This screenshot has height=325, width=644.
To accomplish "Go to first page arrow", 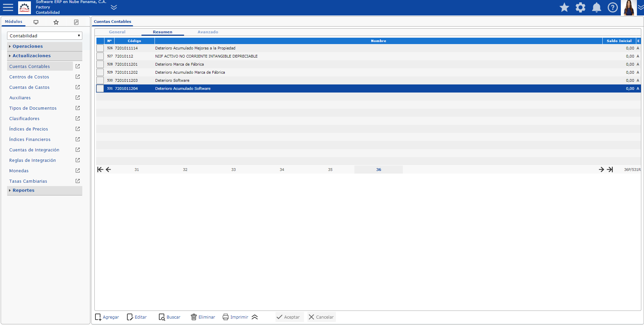I will [x=100, y=170].
